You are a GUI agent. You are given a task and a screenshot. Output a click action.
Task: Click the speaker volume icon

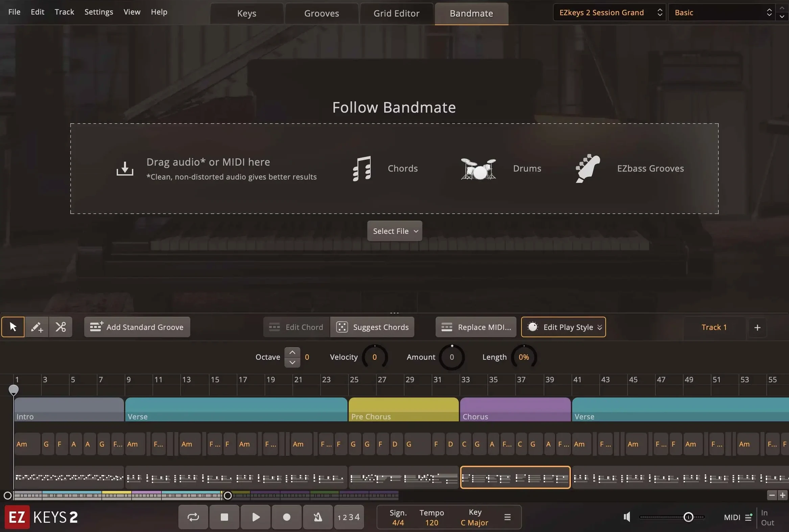(627, 517)
